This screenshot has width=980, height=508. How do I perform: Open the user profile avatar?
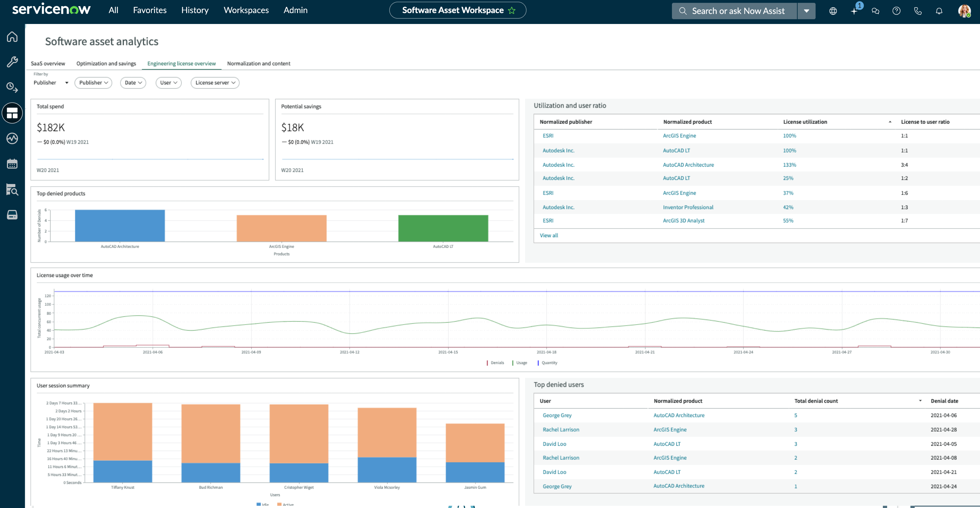tap(964, 11)
